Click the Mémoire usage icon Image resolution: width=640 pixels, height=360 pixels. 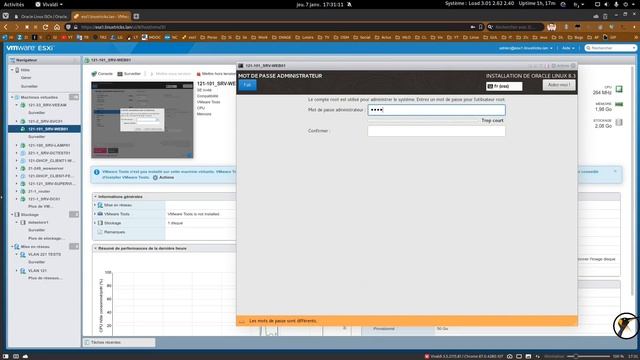[x=619, y=104]
